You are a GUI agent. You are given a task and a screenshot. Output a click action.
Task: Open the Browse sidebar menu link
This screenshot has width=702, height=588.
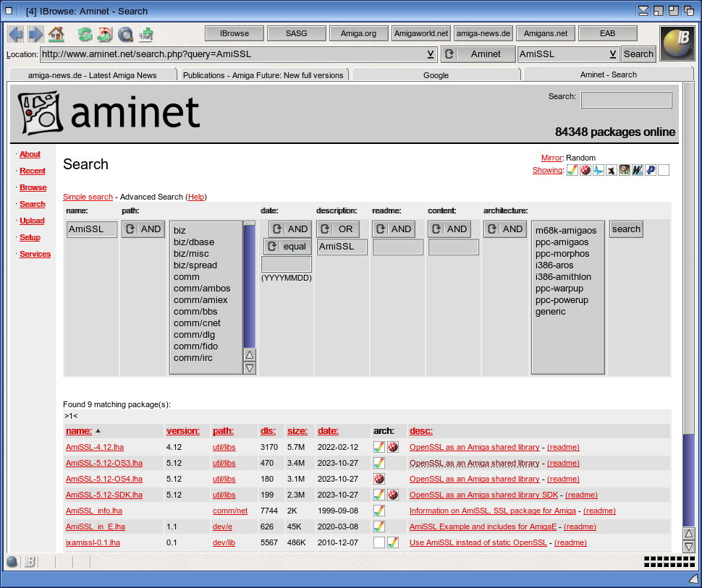tap(33, 187)
